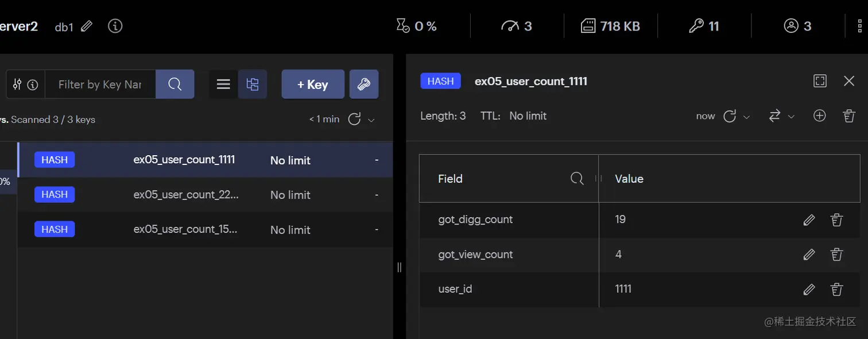The height and width of the screenshot is (339, 868).
Task: Open the value formatter switch icon
Action: point(774,116)
